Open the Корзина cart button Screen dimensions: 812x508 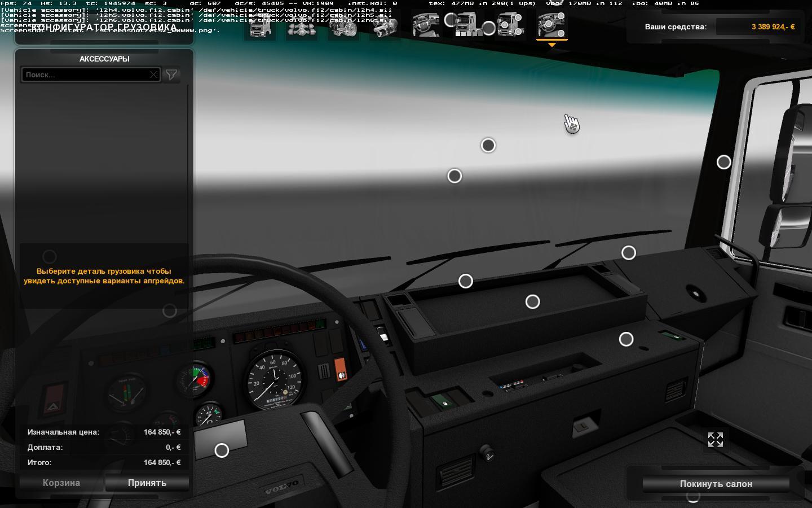point(61,483)
